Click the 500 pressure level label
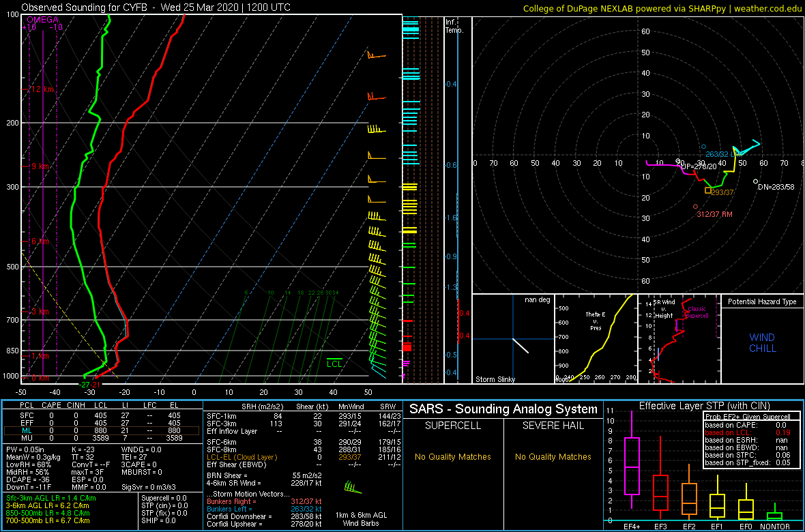805x532 pixels. 13,267
